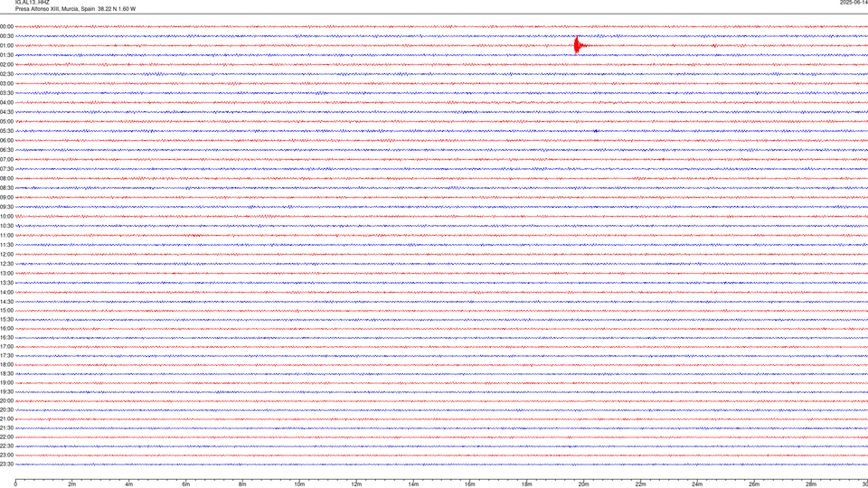
Task: Select the 15:00 time label
Action: click(x=6, y=310)
